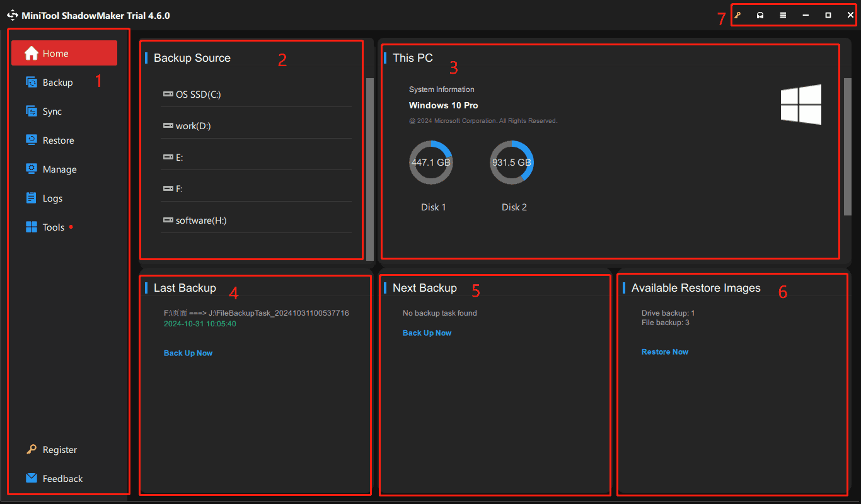Viewport: 861px width, 504px height.
Task: Open the Restore section via its icon
Action: [32, 140]
